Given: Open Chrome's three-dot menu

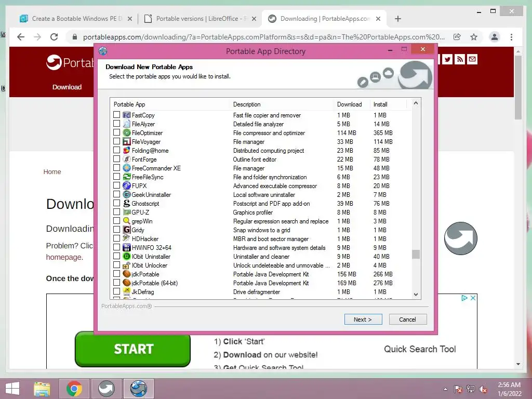Looking at the screenshot, I should [511, 37].
